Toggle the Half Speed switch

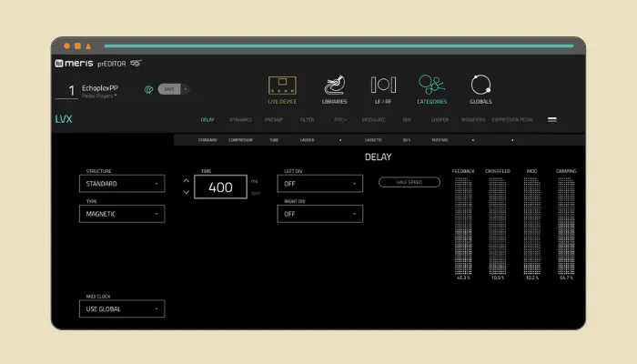[x=409, y=182]
